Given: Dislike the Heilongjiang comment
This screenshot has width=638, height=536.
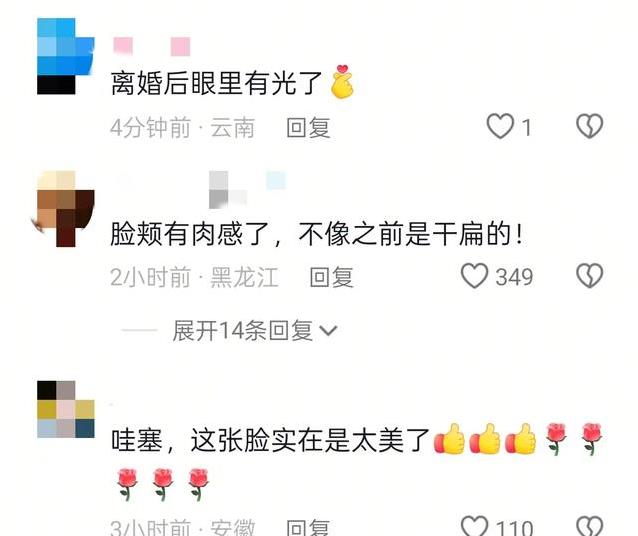Looking at the screenshot, I should pos(590,276).
